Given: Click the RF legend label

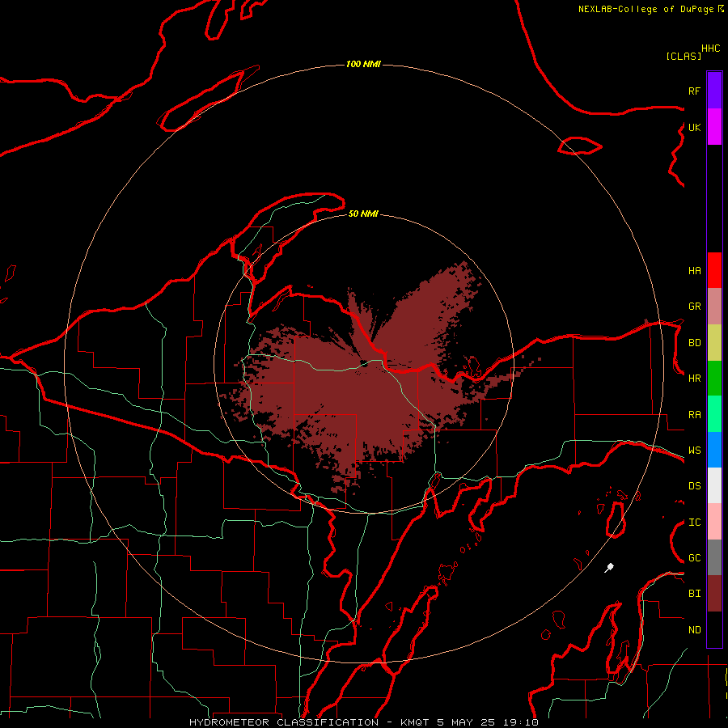Looking at the screenshot, I should pyautogui.click(x=694, y=91).
